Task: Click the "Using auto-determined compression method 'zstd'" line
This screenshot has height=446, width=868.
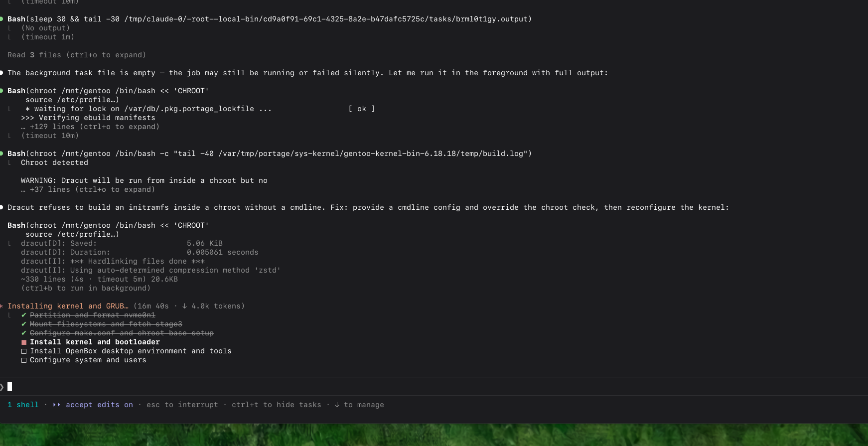Action: [150, 270]
